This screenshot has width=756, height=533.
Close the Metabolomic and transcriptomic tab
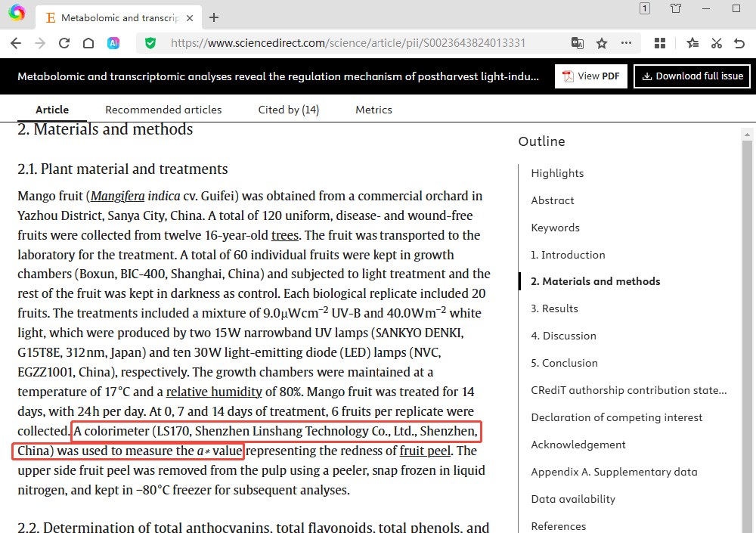190,18
